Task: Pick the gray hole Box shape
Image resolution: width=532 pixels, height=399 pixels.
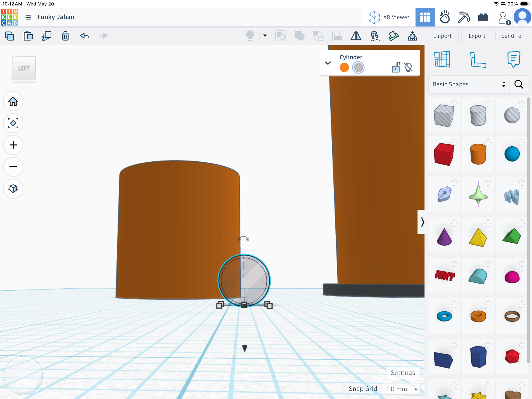Action: tap(444, 116)
